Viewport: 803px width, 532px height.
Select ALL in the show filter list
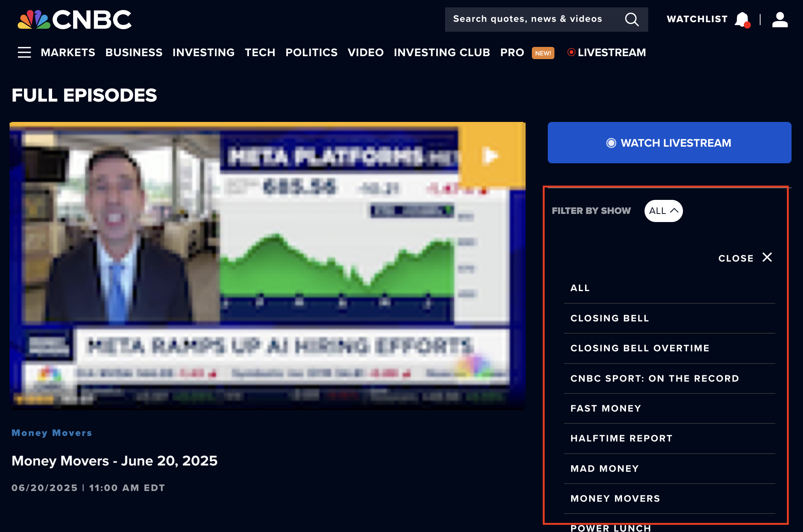point(669,288)
